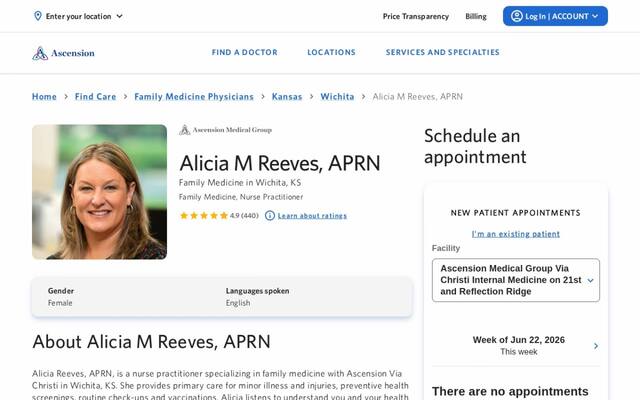This screenshot has height=400, width=640.
Task: Click the Ascension logo
Action: (x=63, y=53)
